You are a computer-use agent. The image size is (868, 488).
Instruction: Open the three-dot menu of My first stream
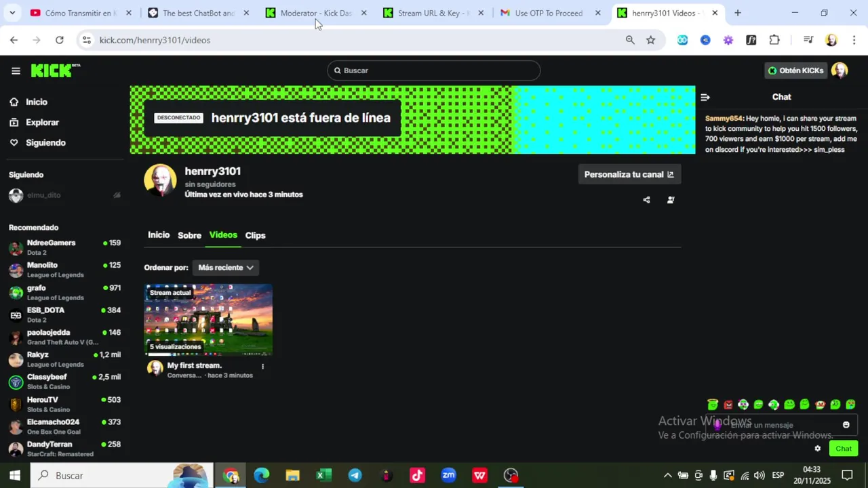[x=262, y=367]
